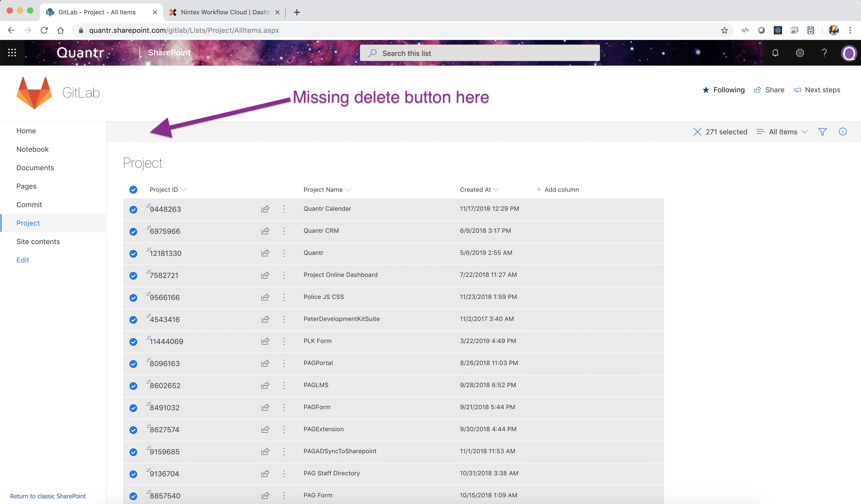Click the Edit navigation link
This screenshot has height=504, width=861.
point(23,260)
